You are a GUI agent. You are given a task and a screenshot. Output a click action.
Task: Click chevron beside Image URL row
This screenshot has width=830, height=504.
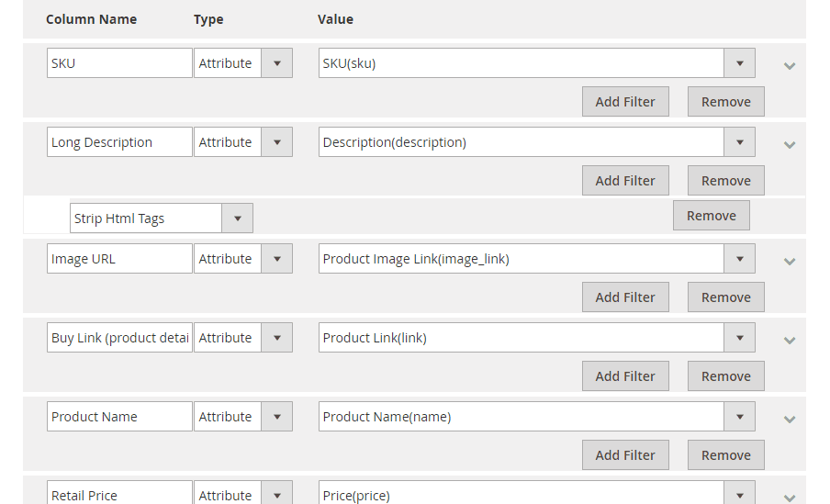(x=790, y=262)
